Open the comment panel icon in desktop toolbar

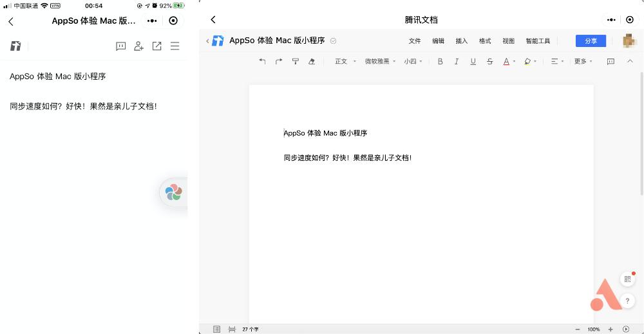(x=611, y=62)
